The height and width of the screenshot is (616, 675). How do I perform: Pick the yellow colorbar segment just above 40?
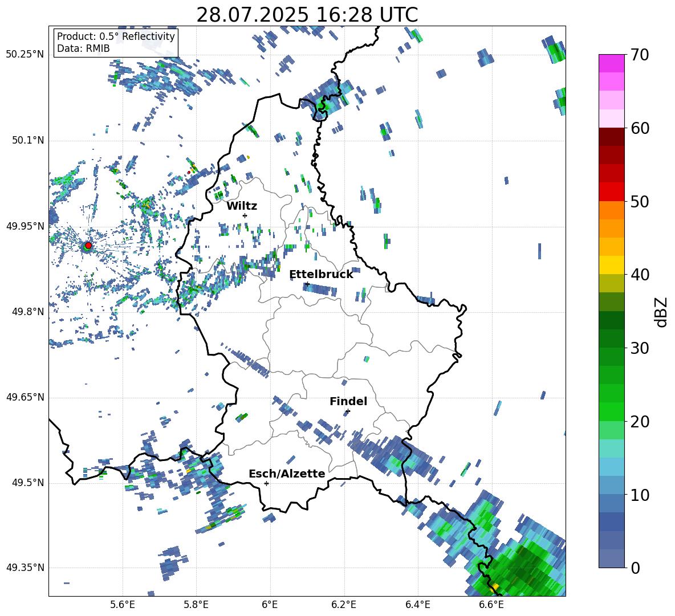611,265
